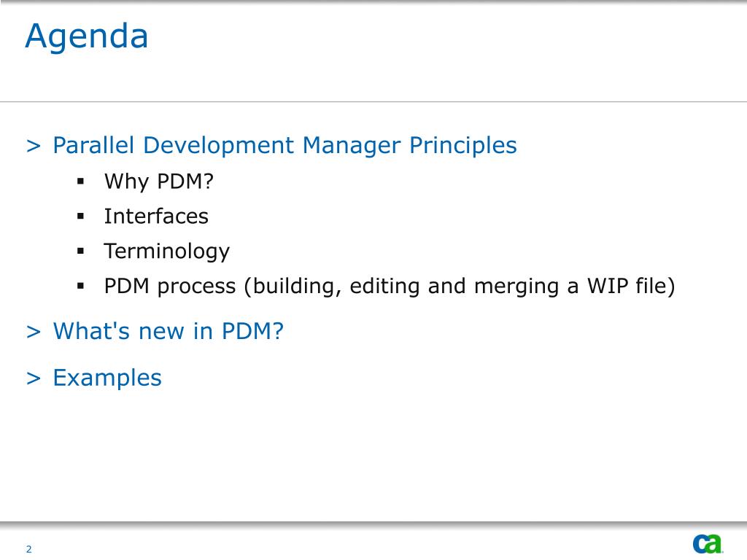Click the CA logo in the footer

(x=708, y=544)
